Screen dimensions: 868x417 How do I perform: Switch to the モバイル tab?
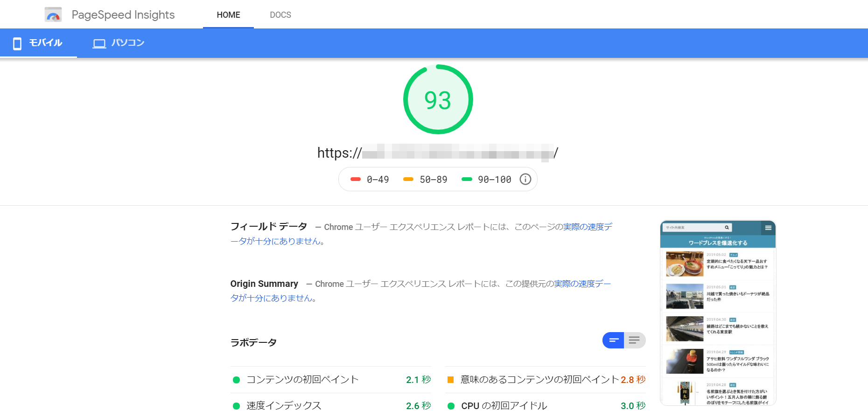38,43
